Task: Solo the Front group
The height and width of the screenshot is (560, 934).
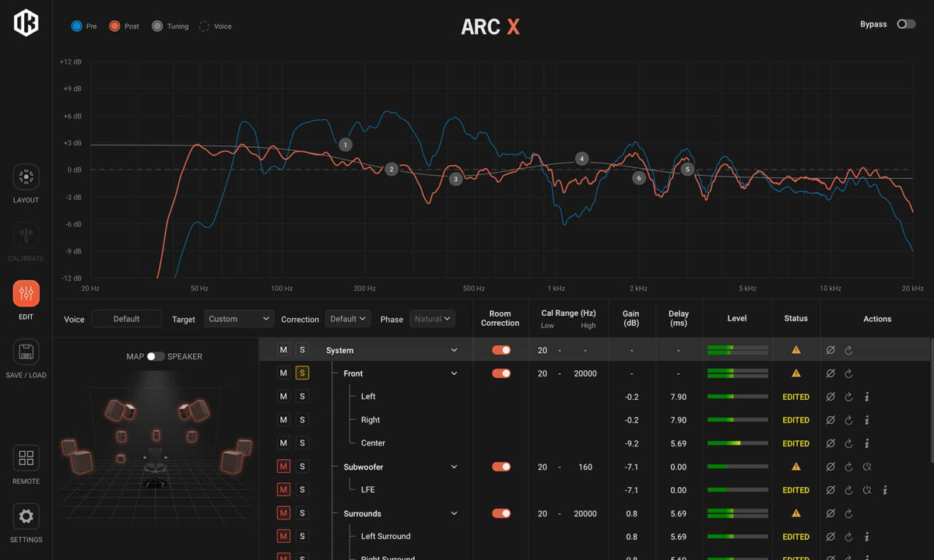Action: pyautogui.click(x=302, y=373)
